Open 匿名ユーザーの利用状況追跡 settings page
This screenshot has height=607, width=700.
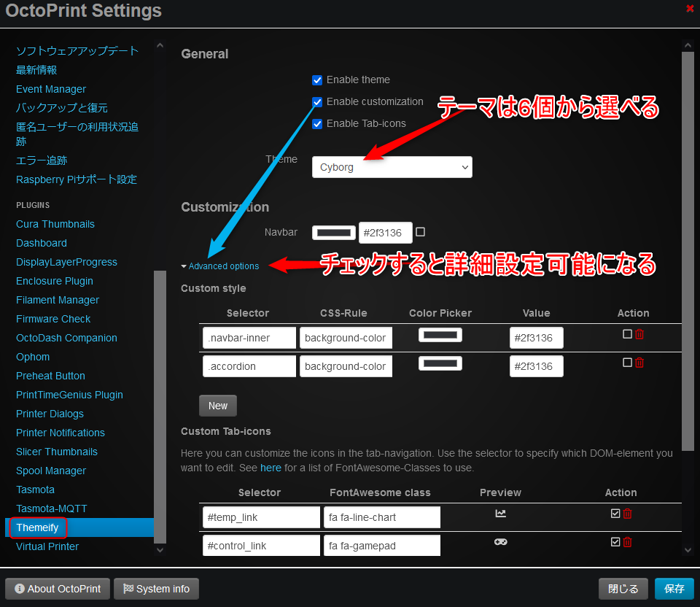click(77, 134)
